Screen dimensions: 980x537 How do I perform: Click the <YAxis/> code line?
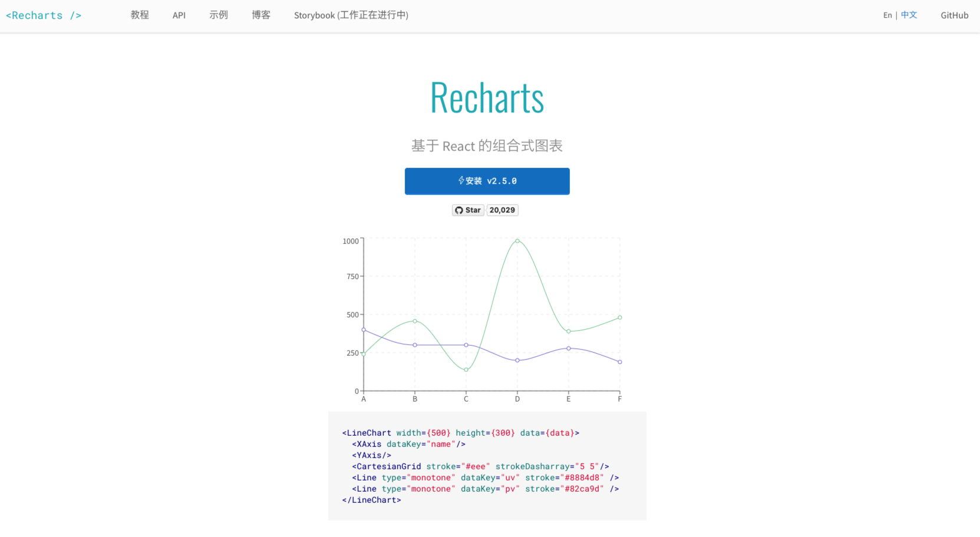(372, 455)
